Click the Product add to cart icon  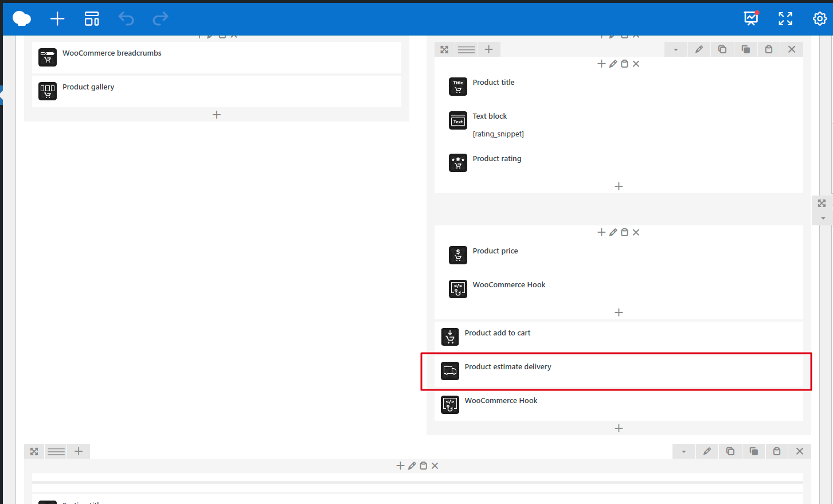click(450, 337)
